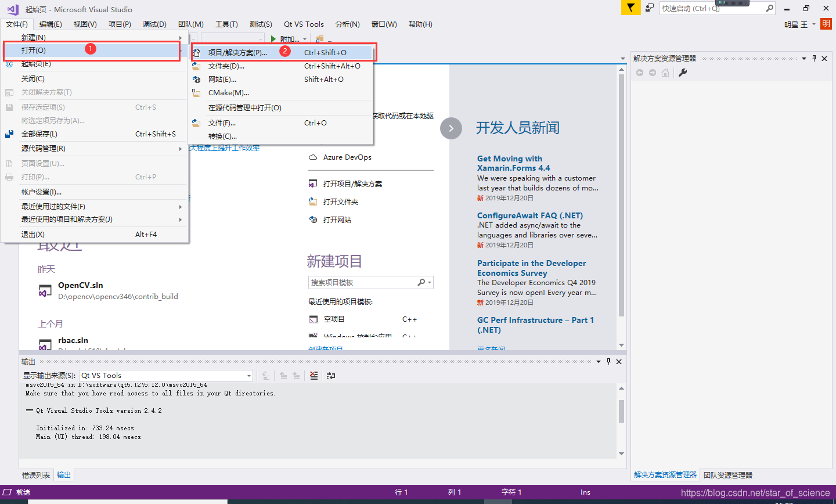This screenshot has width=836, height=504.
Task: Open Output panel window position dropdown arrow
Action: (599, 361)
